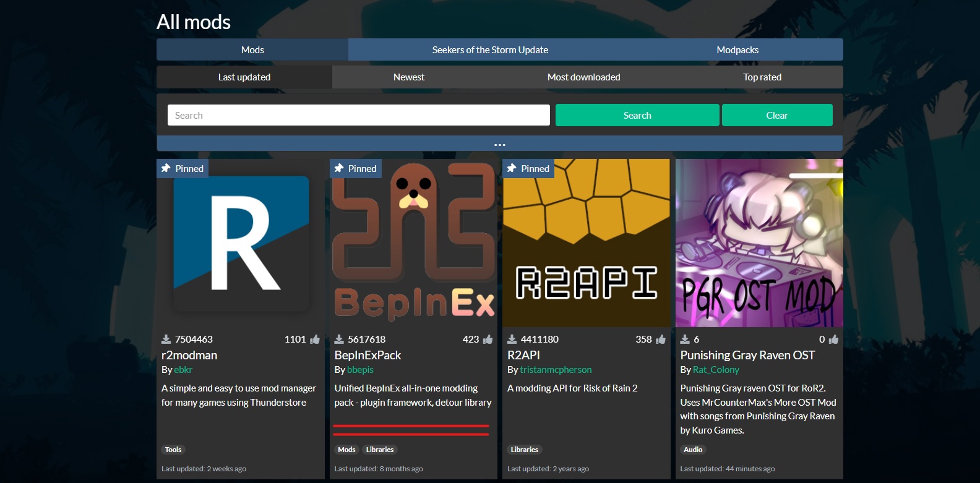
Task: Filter by Audio tag on Punishing Gray Raven OST
Action: click(693, 450)
